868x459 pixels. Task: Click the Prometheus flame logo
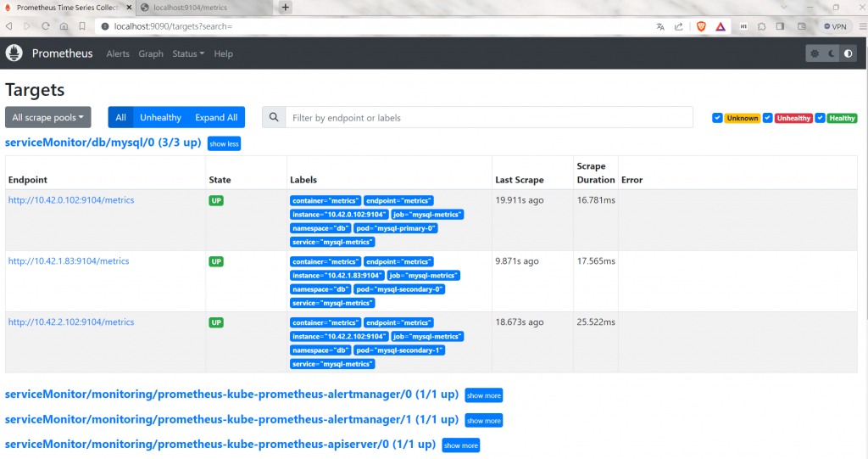click(14, 53)
